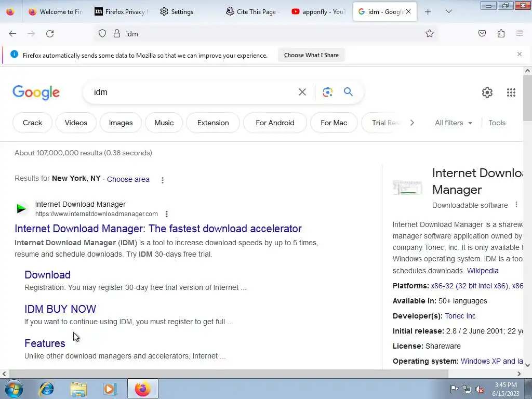532x399 pixels.
Task: Click into the Google search field
Action: [193, 92]
